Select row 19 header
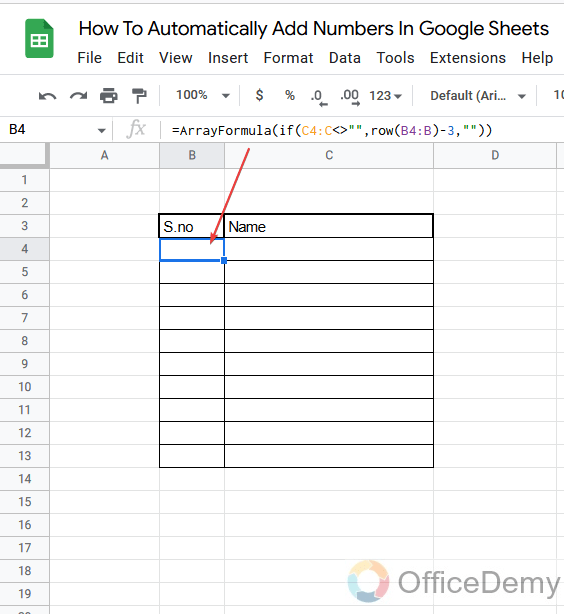Viewport: 564px width, 614px height. pyautogui.click(x=24, y=594)
